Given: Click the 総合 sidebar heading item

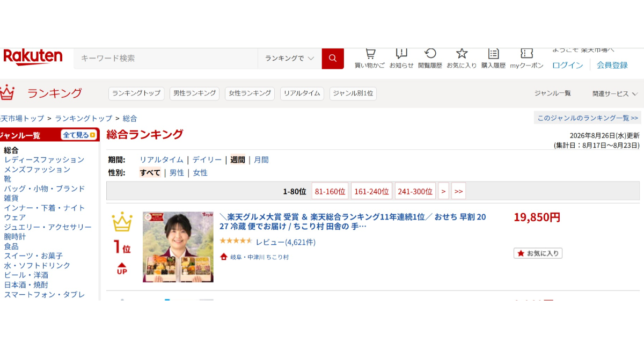Looking at the screenshot, I should [11, 150].
